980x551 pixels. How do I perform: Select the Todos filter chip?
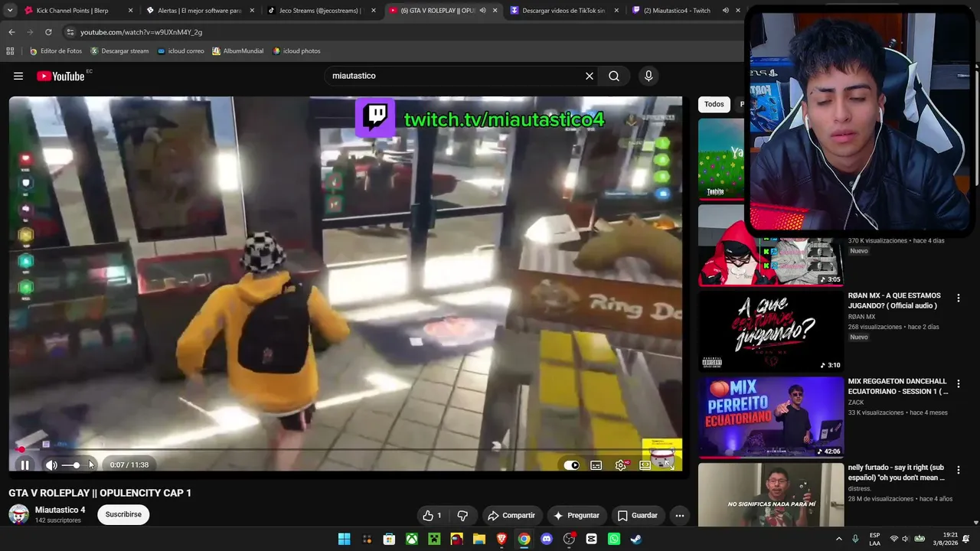click(x=714, y=104)
